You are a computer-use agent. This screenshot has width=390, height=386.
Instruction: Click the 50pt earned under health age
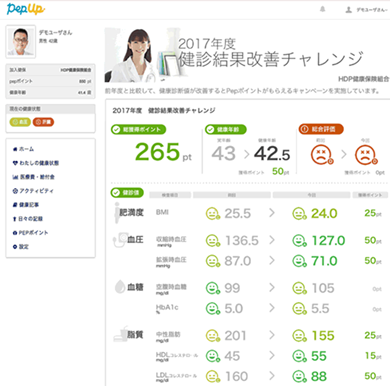[x=281, y=171]
